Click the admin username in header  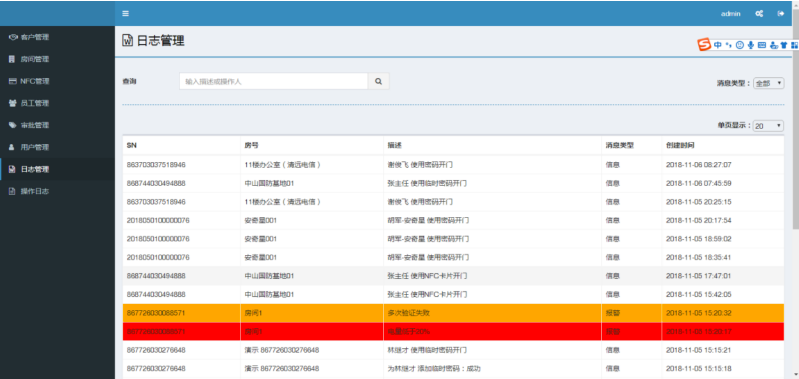point(730,14)
